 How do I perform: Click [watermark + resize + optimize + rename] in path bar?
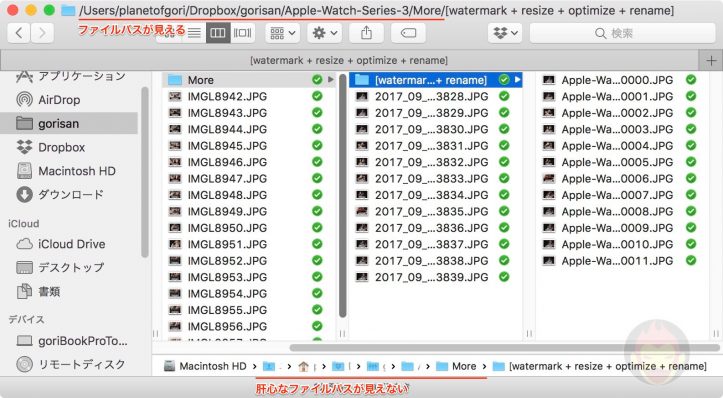[x=599, y=366]
